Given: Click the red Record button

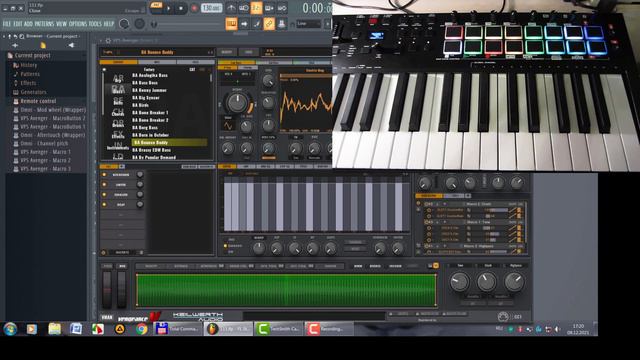Looking at the screenshot, I should 194,8.
